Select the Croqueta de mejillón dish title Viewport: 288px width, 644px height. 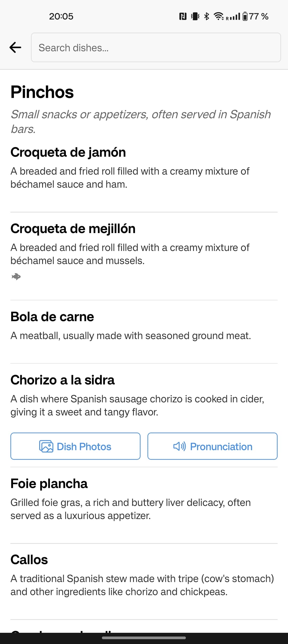click(x=73, y=229)
